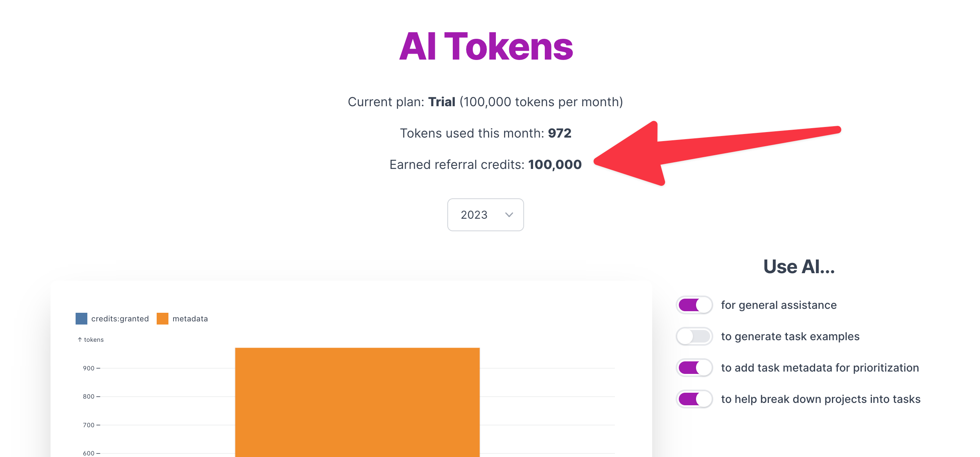Viewport: 980px width, 457px height.
Task: Turn off breaking down projects into tasks
Action: 694,399
